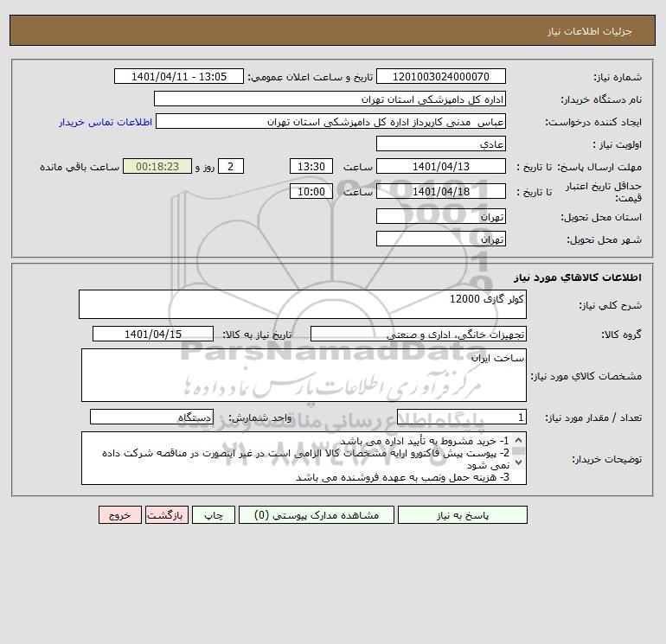Click label شهر محل تحویل

coord(604,239)
